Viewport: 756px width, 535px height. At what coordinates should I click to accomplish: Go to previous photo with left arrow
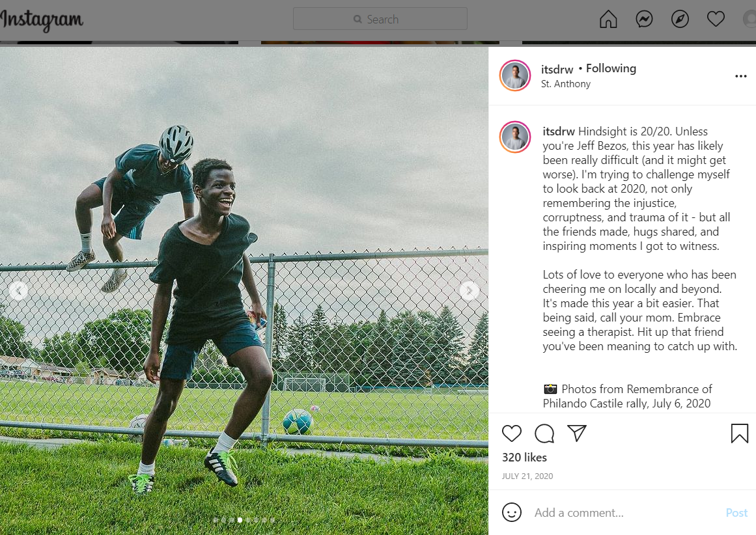pyautogui.click(x=18, y=290)
